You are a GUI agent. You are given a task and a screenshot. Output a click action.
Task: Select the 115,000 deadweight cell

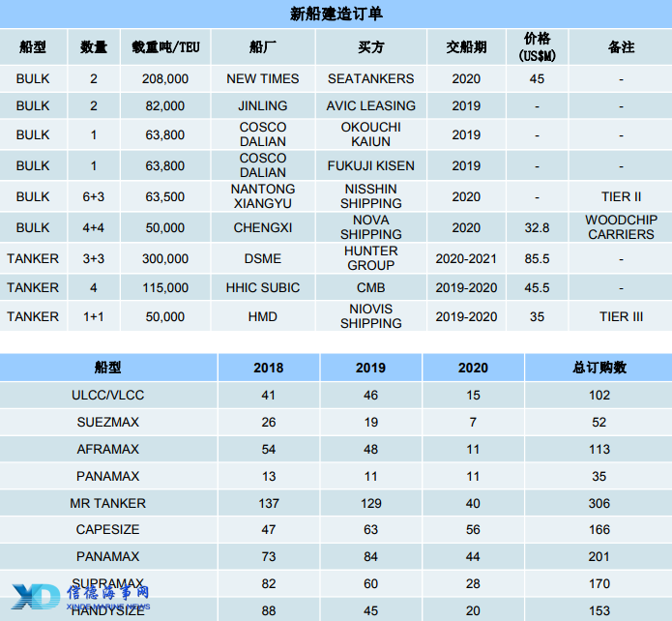(165, 288)
